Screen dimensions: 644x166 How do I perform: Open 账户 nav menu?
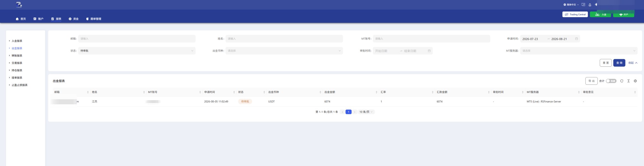click(x=38, y=19)
